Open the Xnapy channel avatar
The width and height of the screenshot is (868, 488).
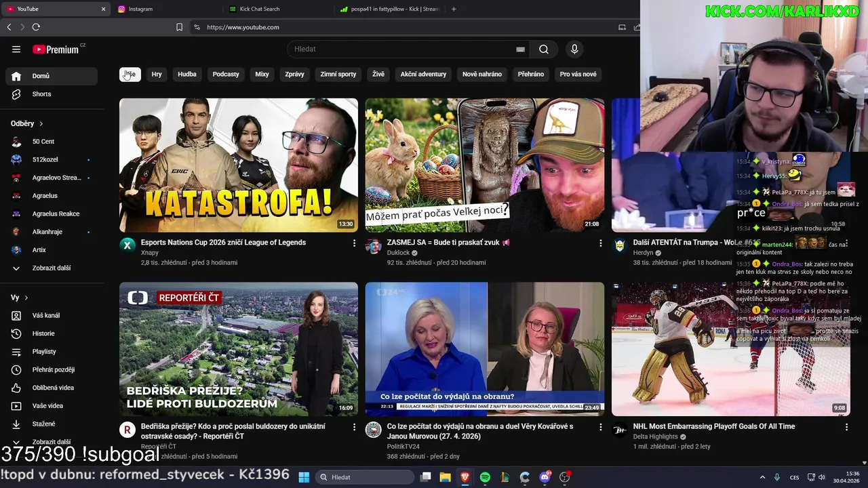127,245
